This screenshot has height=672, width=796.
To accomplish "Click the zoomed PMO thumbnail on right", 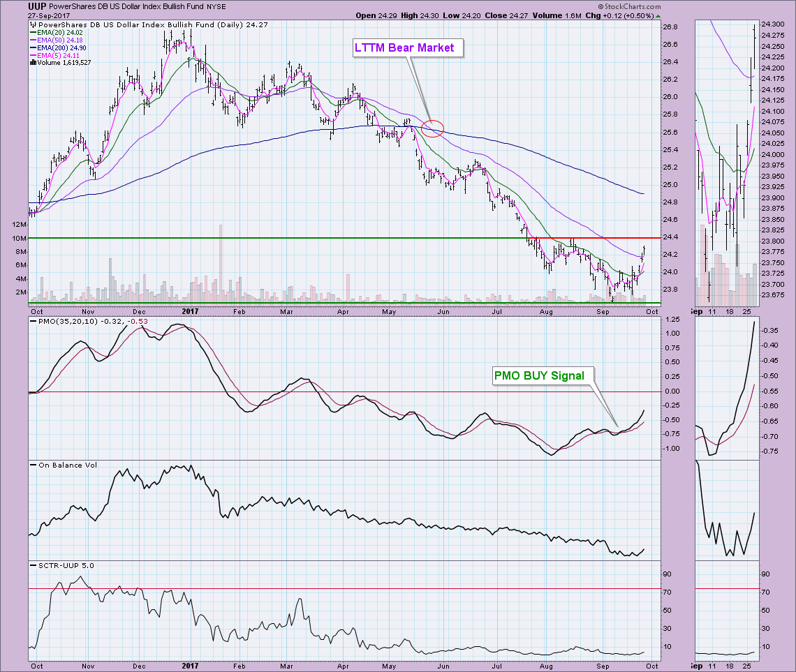I will 727,386.
